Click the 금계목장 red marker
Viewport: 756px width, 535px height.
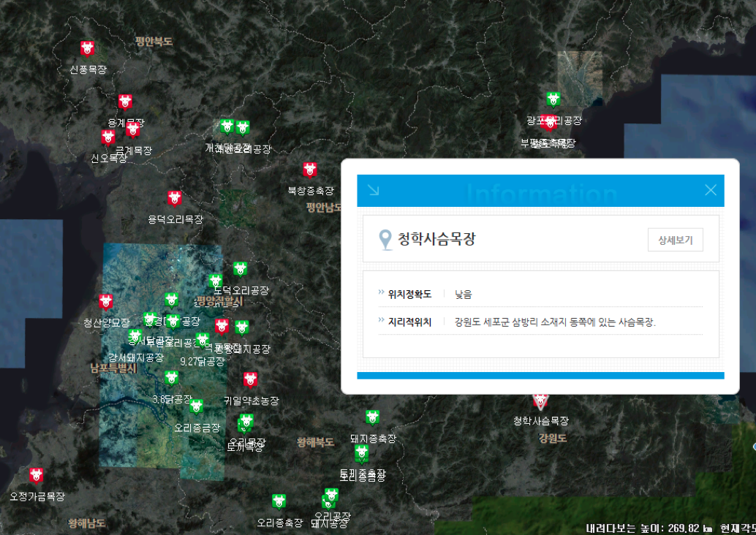132,129
